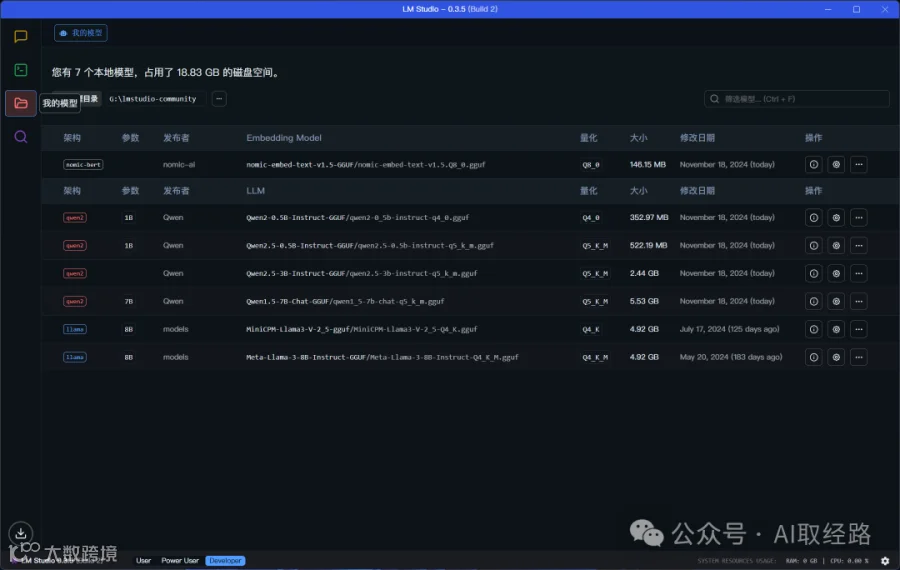The height and width of the screenshot is (570, 900).
Task: Select the nomic-embed-text-v1.5 file name
Action: click(366, 165)
